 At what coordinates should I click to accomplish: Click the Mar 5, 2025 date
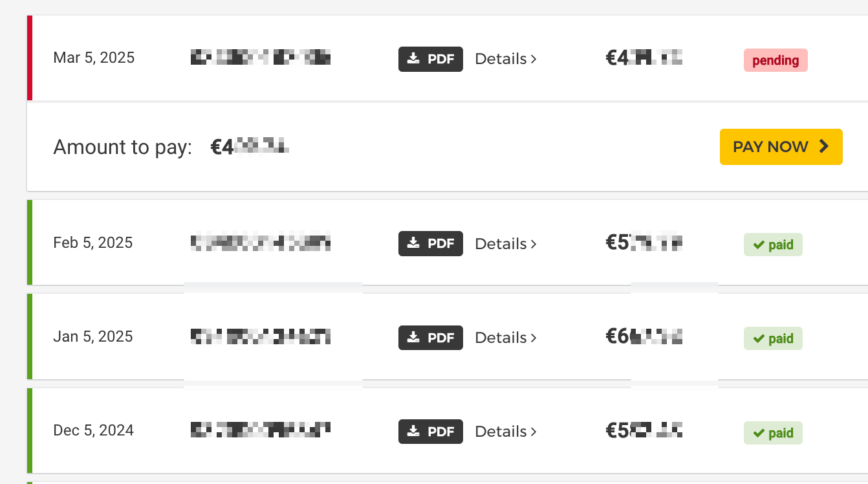pos(94,58)
